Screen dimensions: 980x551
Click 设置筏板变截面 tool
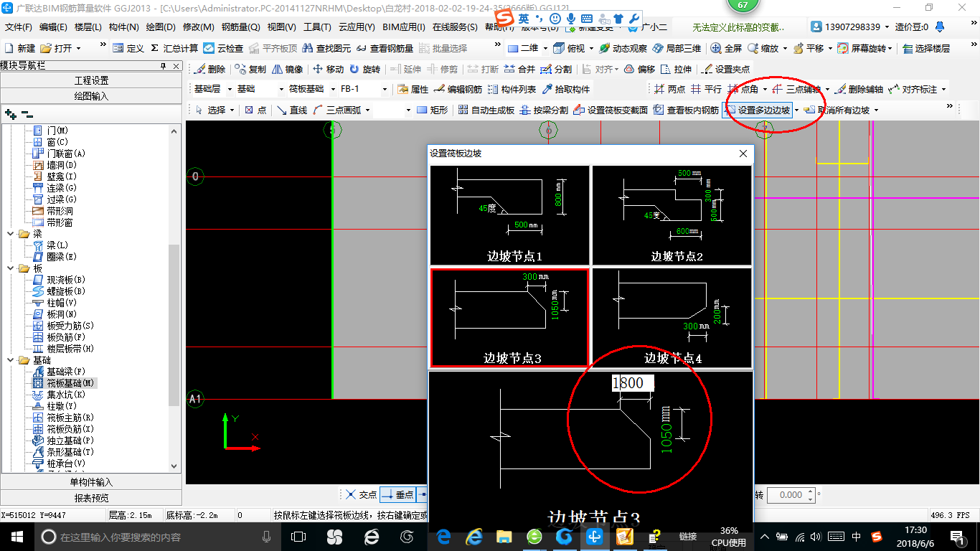[x=611, y=110]
